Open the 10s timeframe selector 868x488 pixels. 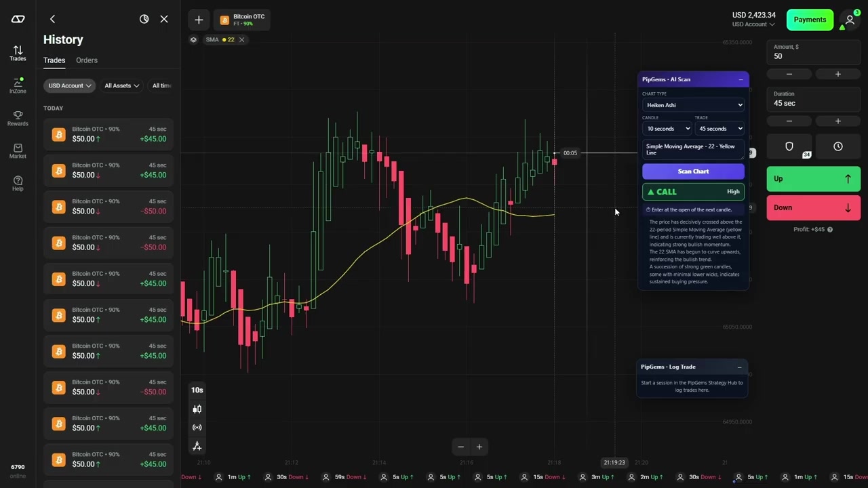click(x=197, y=390)
